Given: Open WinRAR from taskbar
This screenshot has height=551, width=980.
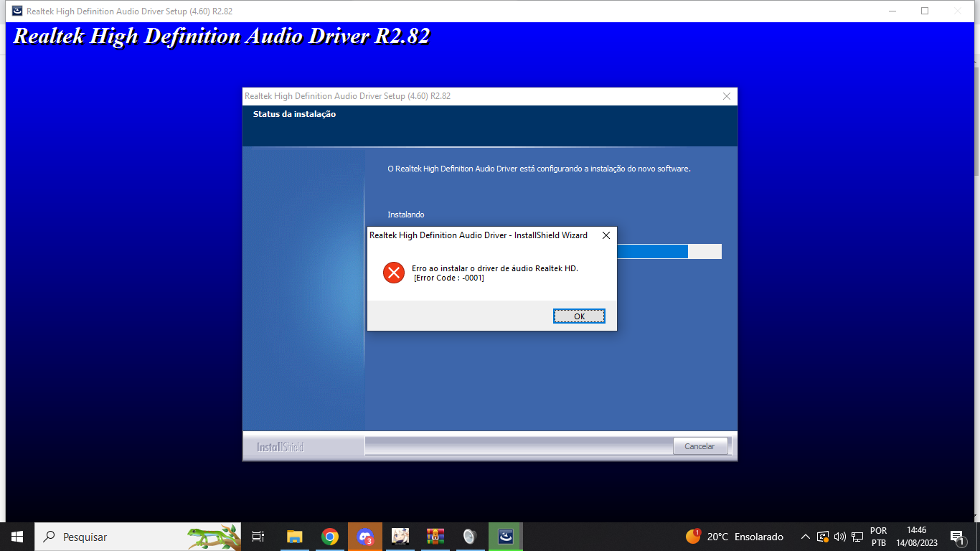Looking at the screenshot, I should pyautogui.click(x=435, y=537).
